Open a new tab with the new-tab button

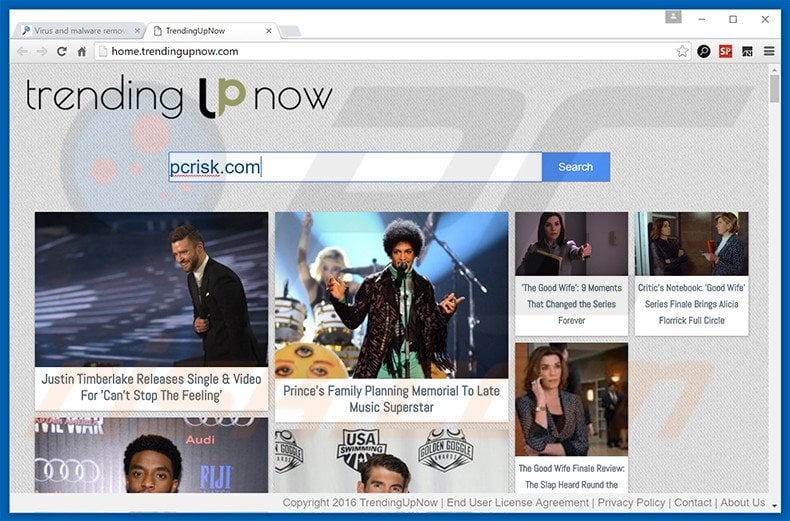(290, 31)
